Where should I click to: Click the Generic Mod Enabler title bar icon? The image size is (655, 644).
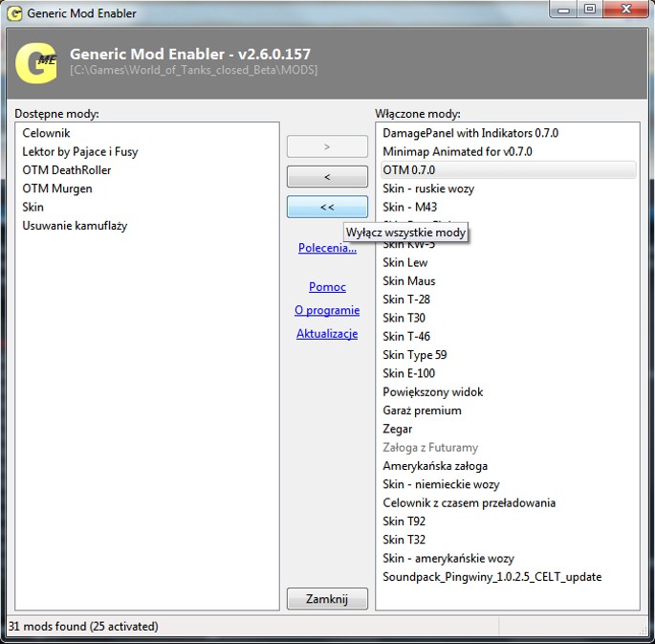[x=14, y=13]
